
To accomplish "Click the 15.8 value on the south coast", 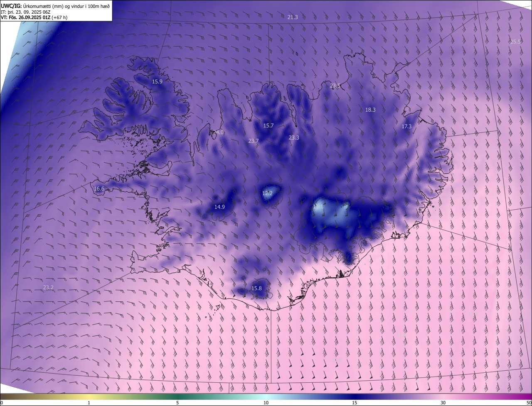I will coord(256,288).
